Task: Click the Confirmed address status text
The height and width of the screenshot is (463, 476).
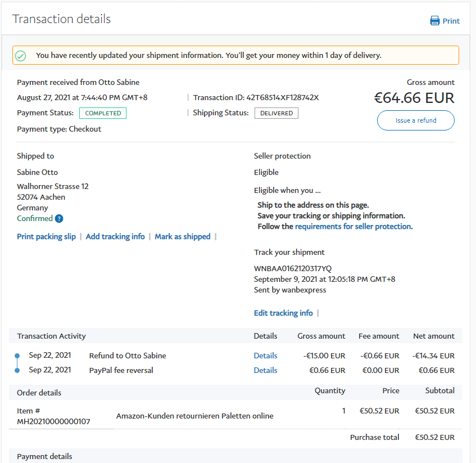Action: [x=35, y=218]
